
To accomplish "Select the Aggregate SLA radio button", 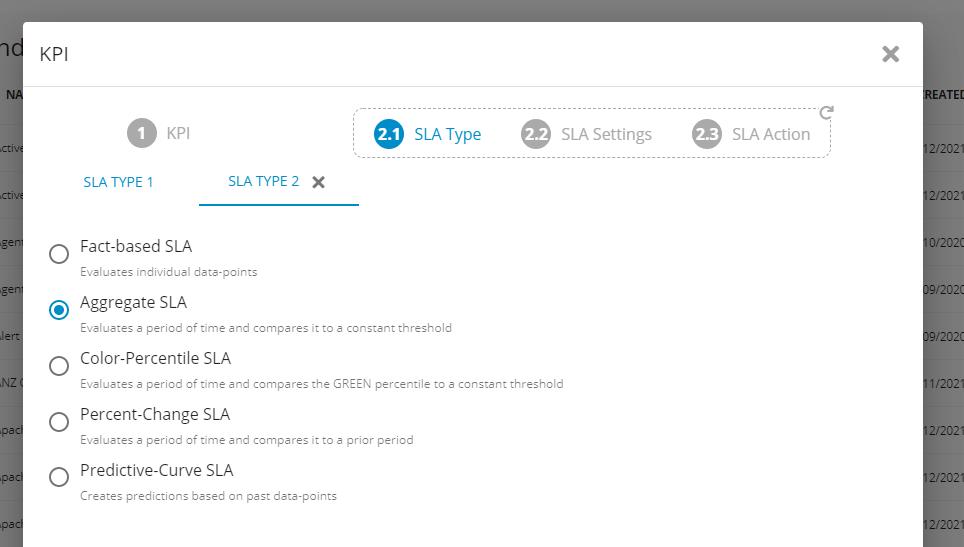I will coord(59,310).
